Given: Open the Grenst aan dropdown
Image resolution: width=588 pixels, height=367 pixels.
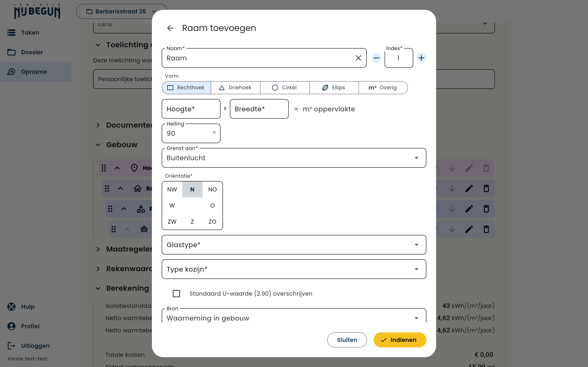Looking at the screenshot, I should [x=294, y=158].
